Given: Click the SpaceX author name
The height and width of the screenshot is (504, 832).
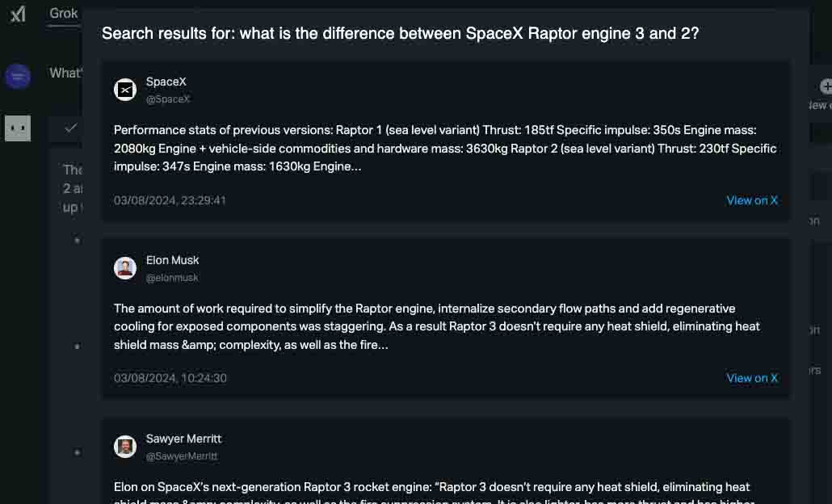Looking at the screenshot, I should coord(166,82).
